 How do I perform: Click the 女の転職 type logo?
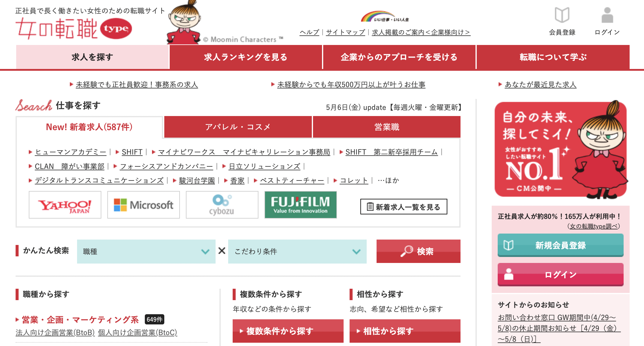pos(74,28)
